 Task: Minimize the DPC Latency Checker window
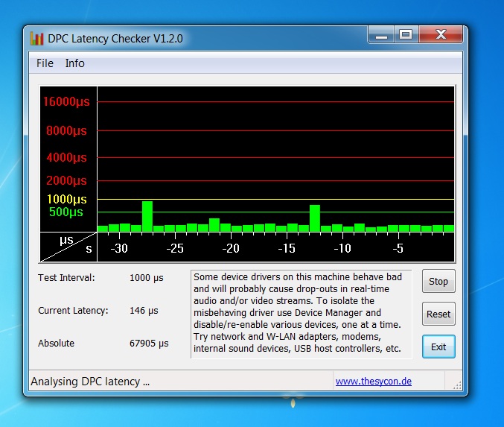tap(381, 34)
